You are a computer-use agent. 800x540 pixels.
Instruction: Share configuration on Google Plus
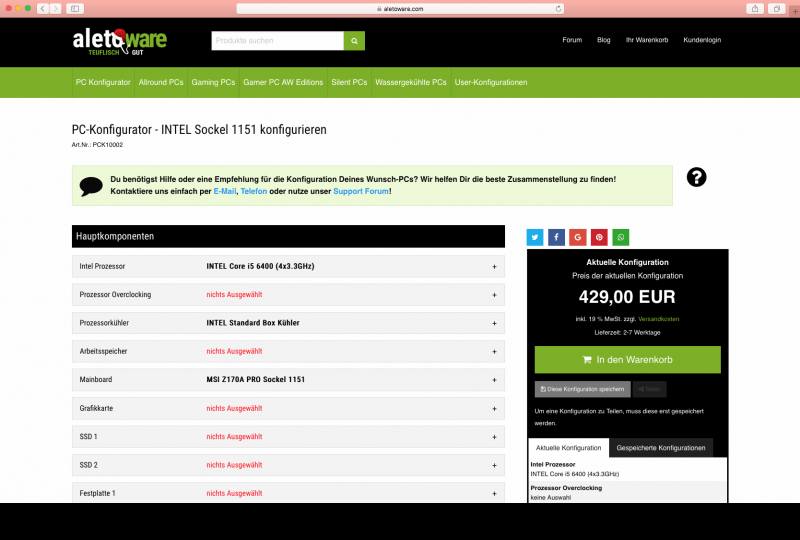[578, 237]
